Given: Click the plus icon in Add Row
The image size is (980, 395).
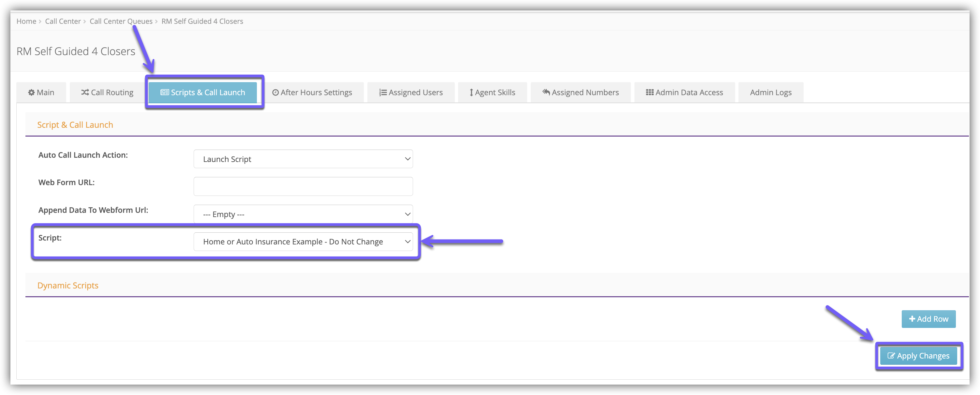Looking at the screenshot, I should 912,319.
